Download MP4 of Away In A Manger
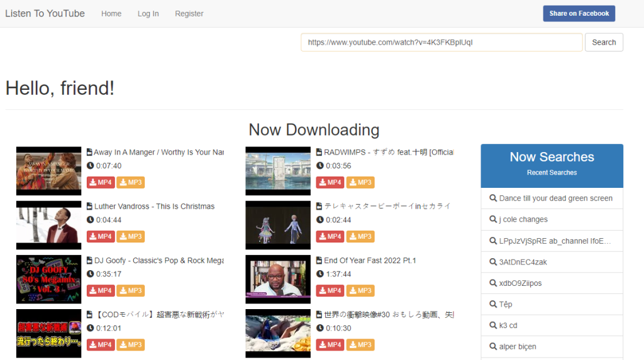 point(101,182)
